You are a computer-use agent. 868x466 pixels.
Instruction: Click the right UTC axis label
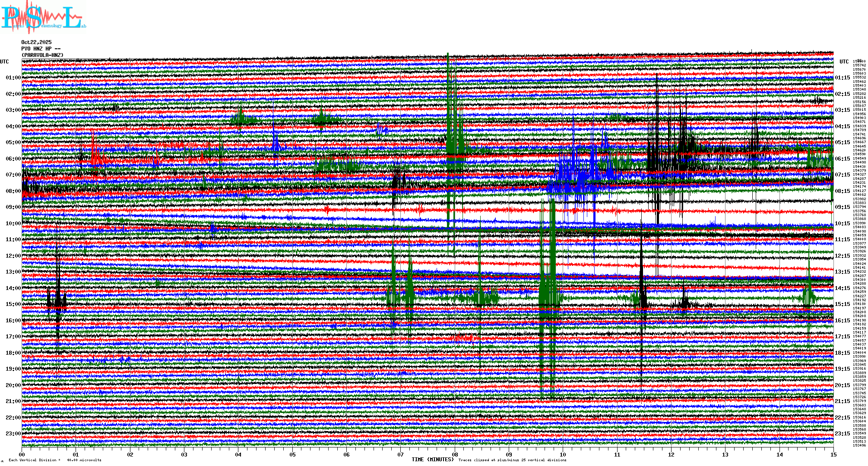click(844, 62)
